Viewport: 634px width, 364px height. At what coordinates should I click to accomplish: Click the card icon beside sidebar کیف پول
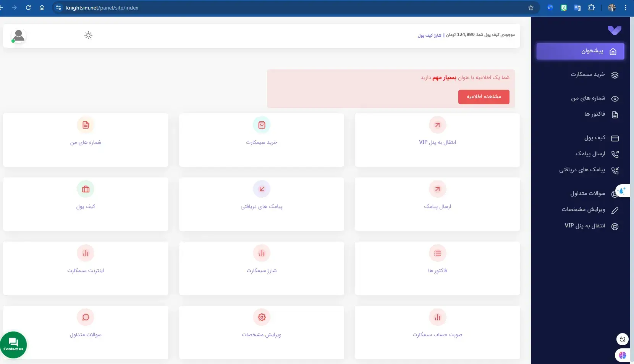pos(615,139)
